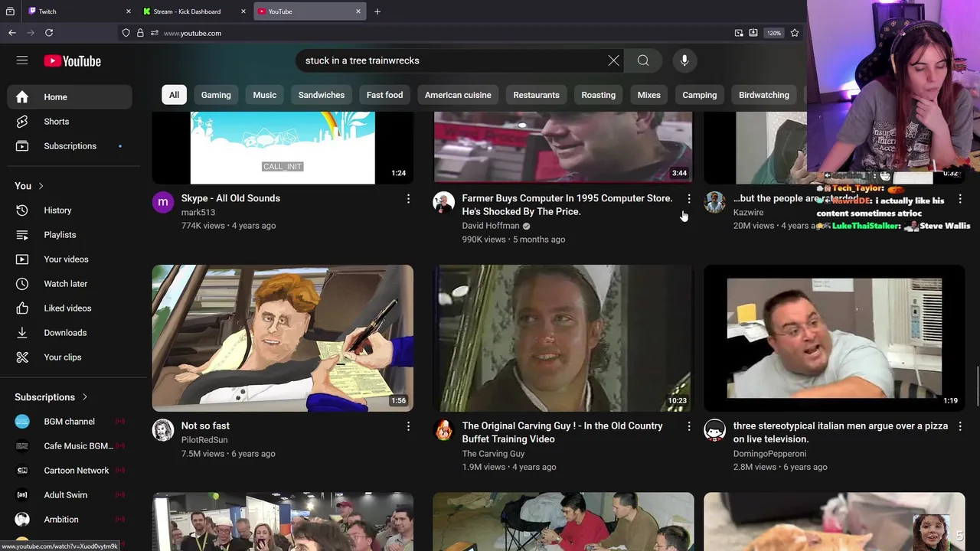Screen dimensions: 980x551
Task: Open options menu for Not so fast video
Action: pyautogui.click(x=408, y=426)
